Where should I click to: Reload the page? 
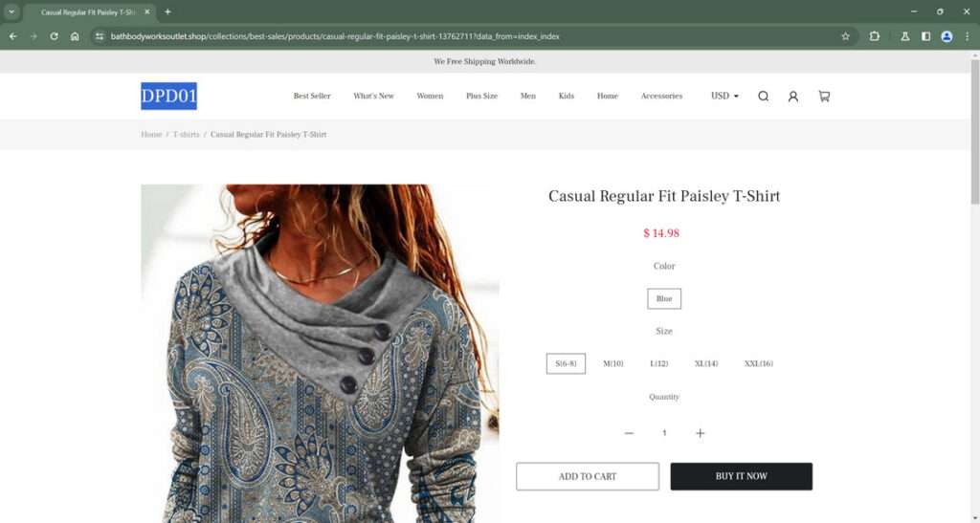click(x=54, y=36)
